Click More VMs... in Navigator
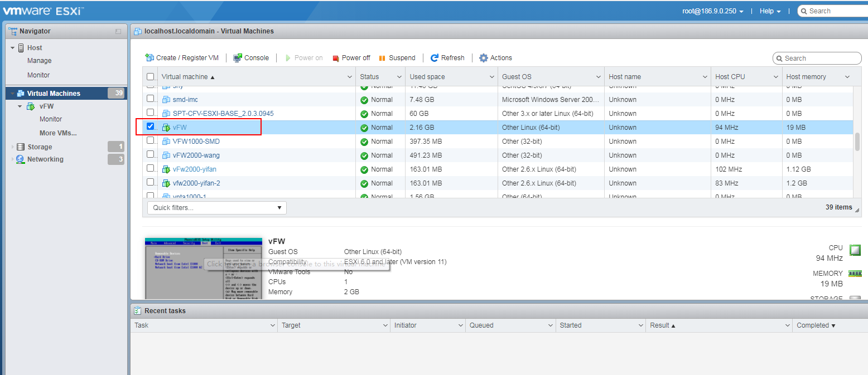This screenshot has height=375, width=868. tap(58, 133)
